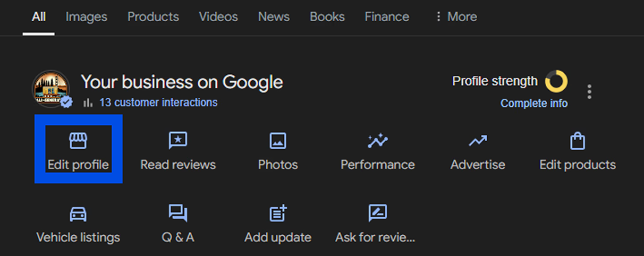Click the Advertise trending arrow icon
The image size is (644, 256).
pyautogui.click(x=477, y=141)
